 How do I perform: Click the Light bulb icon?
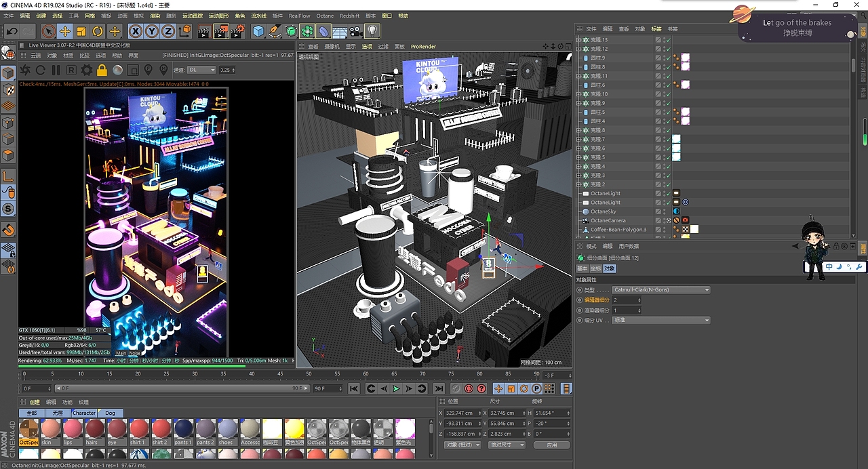(x=372, y=31)
